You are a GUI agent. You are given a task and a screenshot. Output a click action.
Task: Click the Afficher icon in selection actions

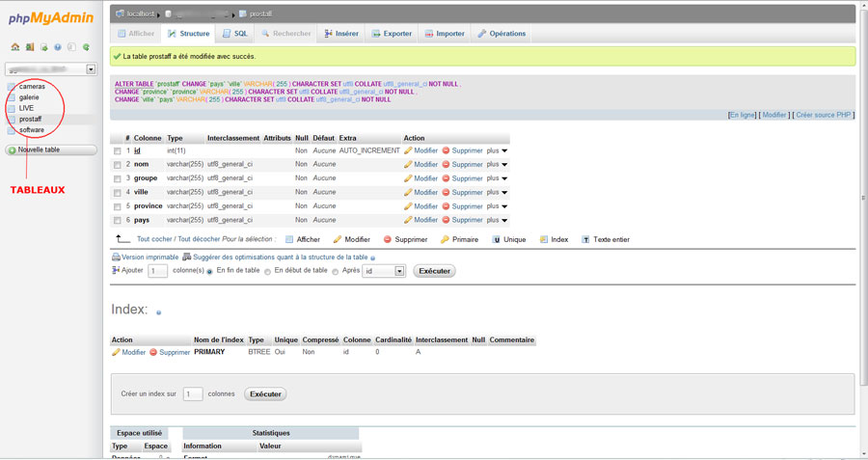pos(289,239)
